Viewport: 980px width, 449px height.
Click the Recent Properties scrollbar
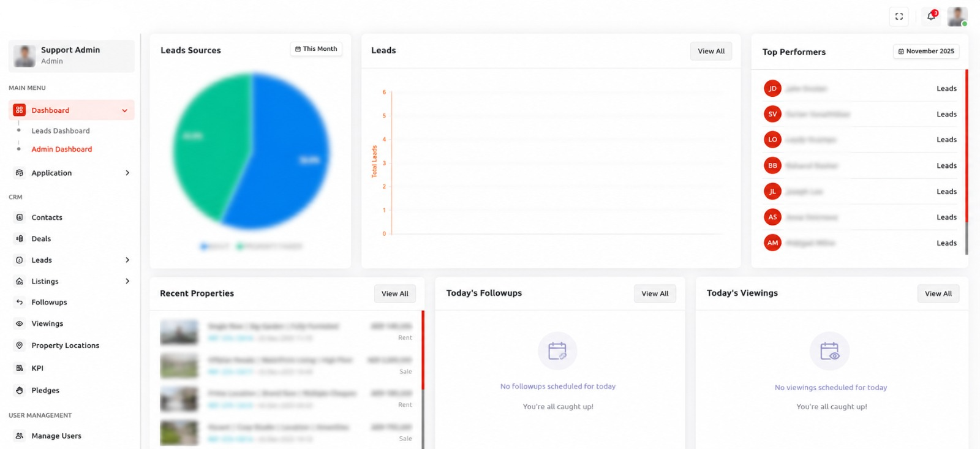[423, 380]
